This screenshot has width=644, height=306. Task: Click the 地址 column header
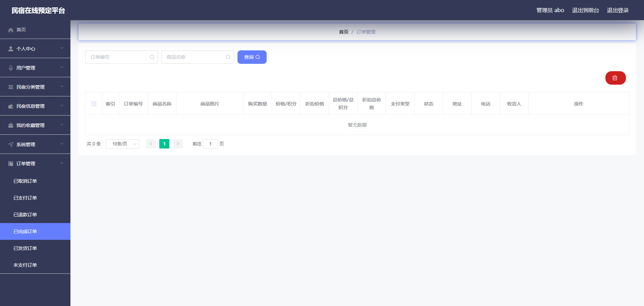pyautogui.click(x=457, y=104)
